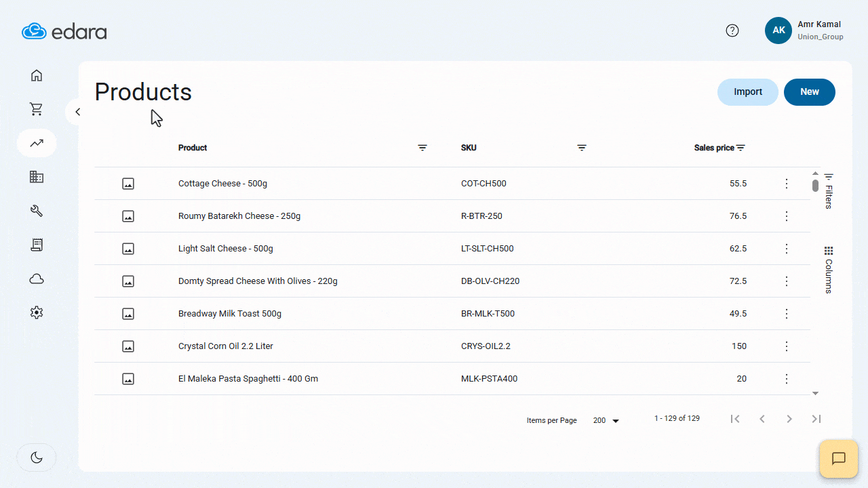Open the wrench tools sidebar icon
868x488 pixels.
pyautogui.click(x=37, y=211)
